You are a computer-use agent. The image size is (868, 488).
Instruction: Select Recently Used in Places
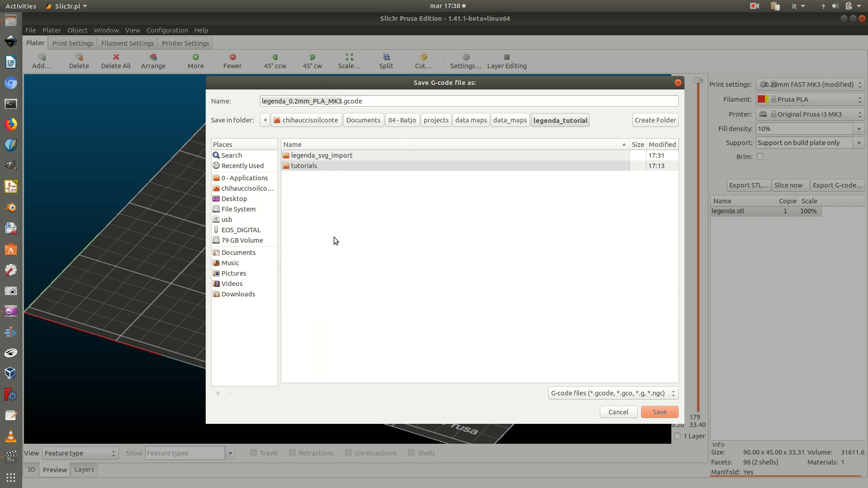tap(244, 166)
